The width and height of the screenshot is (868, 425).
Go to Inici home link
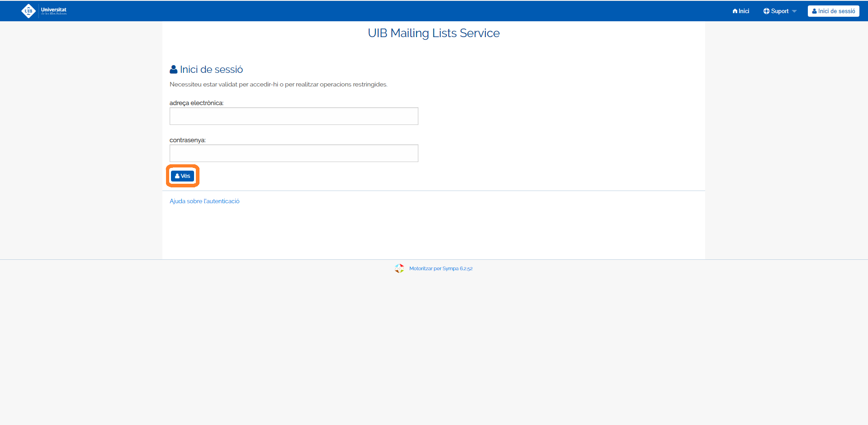click(741, 11)
